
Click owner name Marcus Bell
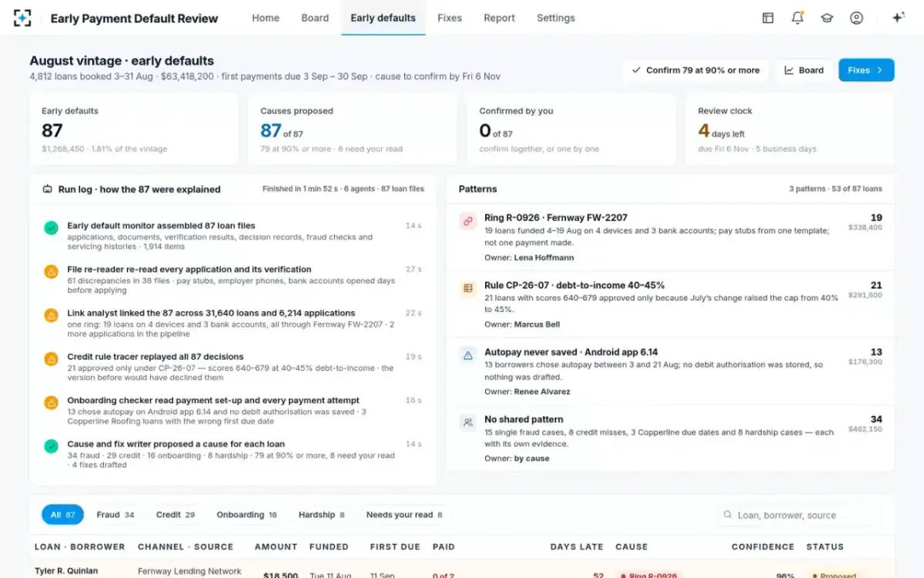pyautogui.click(x=537, y=324)
